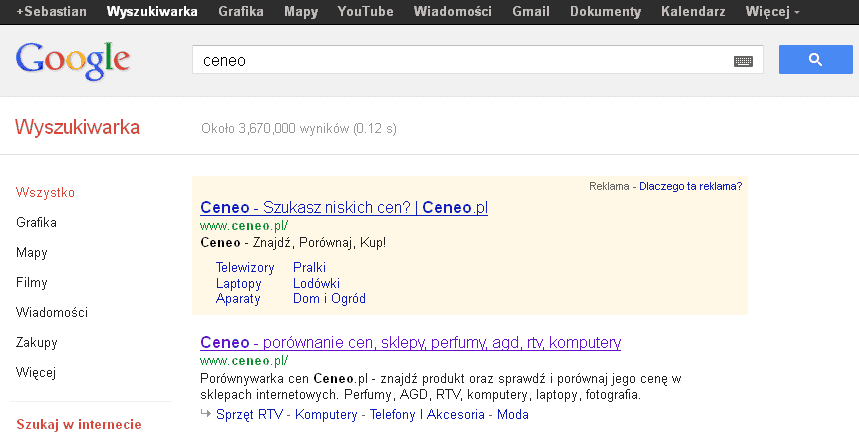This screenshot has width=859, height=436.
Task: Open YouTube from the top bar
Action: click(x=365, y=12)
